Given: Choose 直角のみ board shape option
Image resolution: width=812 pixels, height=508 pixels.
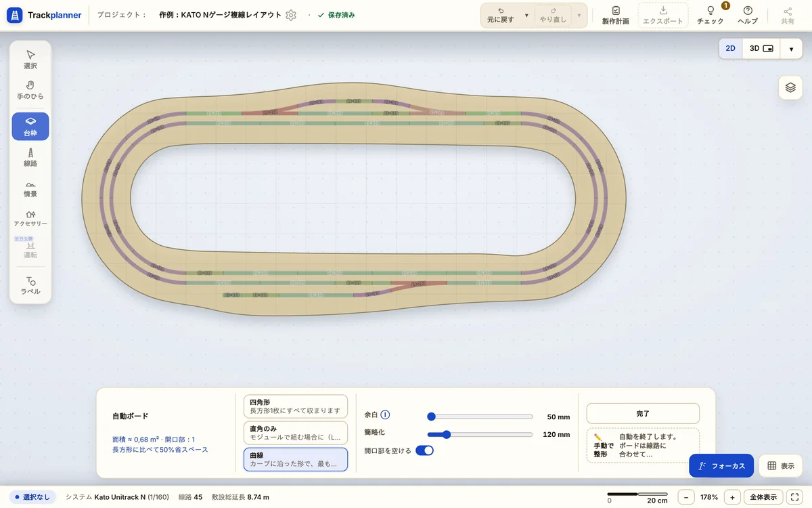Looking at the screenshot, I should (295, 433).
